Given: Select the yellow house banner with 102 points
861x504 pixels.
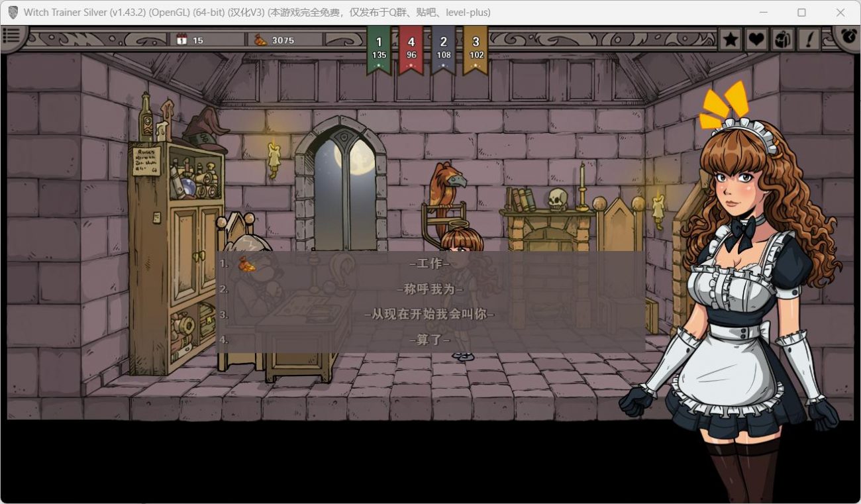Looking at the screenshot, I should tap(476, 48).
